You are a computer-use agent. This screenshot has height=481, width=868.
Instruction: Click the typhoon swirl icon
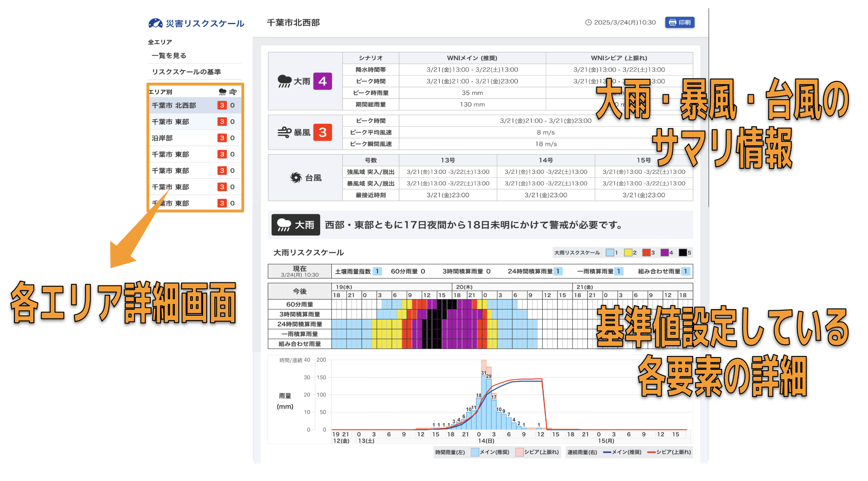click(296, 178)
